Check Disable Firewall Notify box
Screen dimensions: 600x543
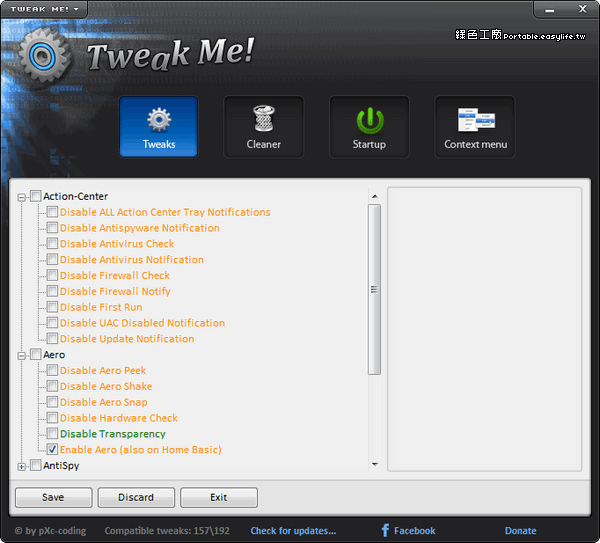[x=52, y=291]
